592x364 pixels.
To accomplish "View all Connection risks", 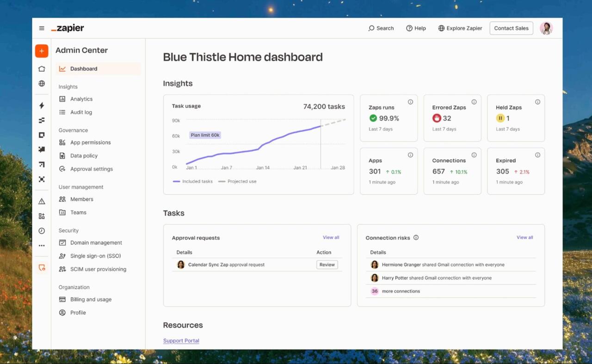I will (x=524, y=237).
